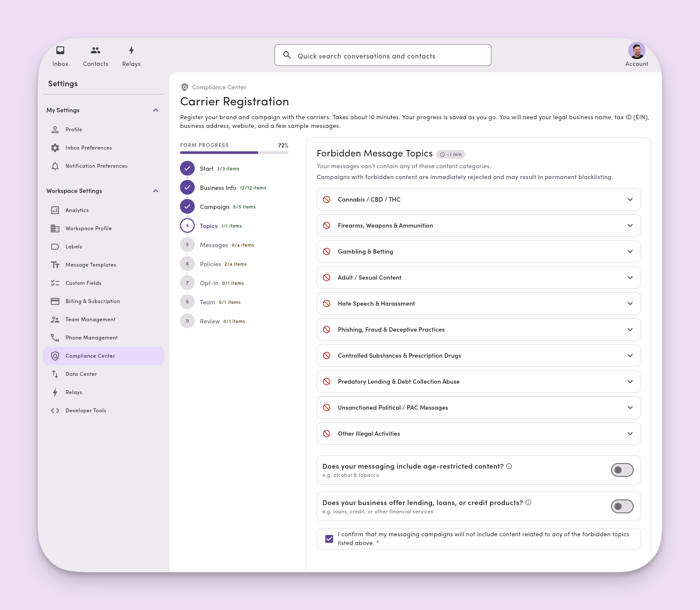Click the forbidden icon on Cannabis / CBD / THC

pos(327,199)
